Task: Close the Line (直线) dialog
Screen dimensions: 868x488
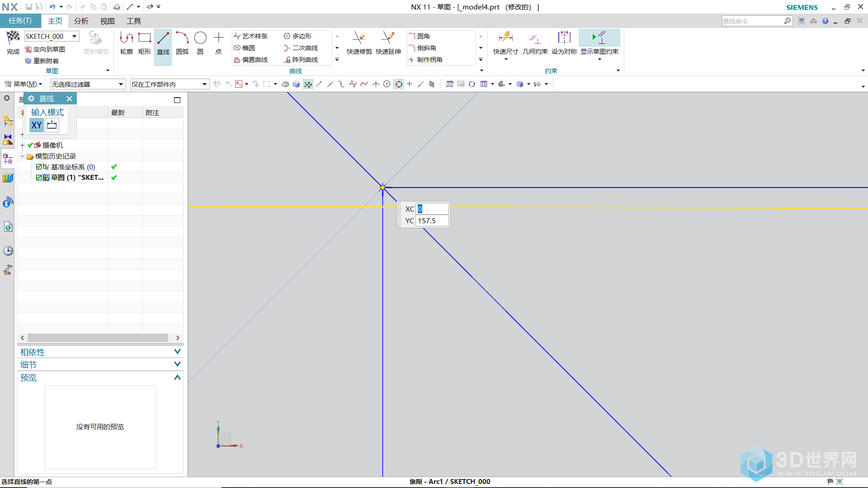Action: point(69,99)
